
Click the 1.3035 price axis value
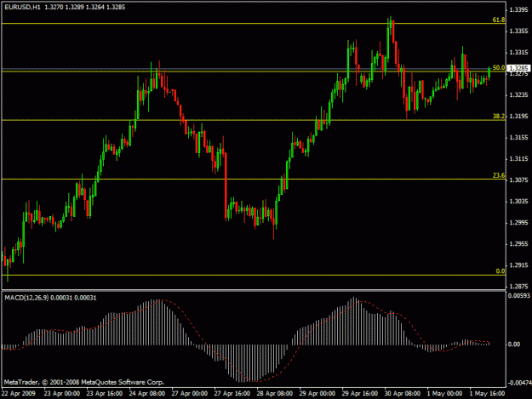click(x=518, y=202)
